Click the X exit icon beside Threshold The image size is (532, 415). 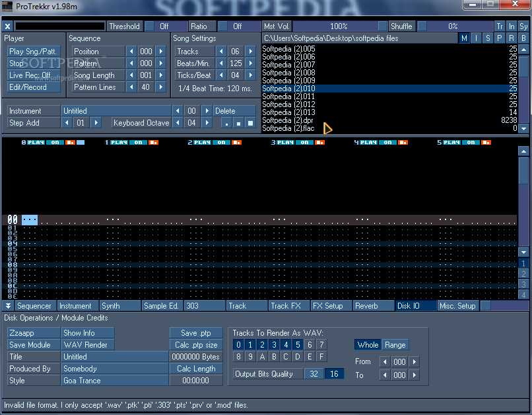pos(7,26)
